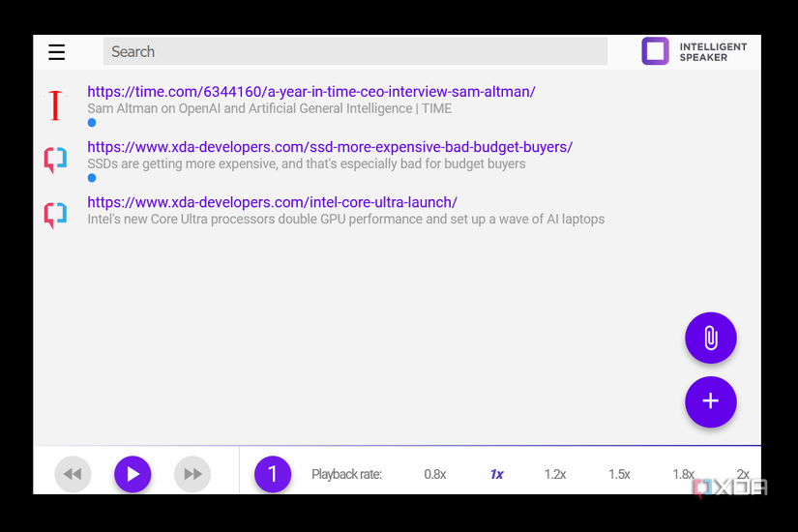
Task: Set playback rate to 1.8x
Action: coord(684,475)
